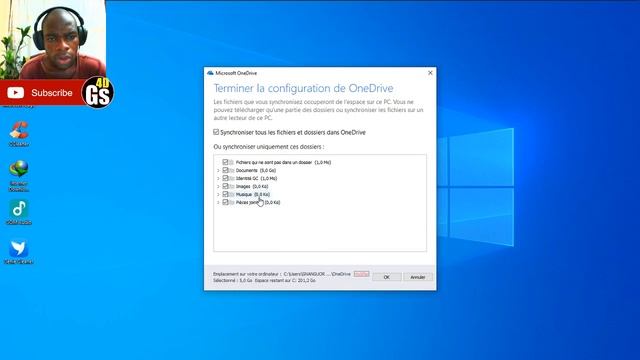Viewport: 640px width, 360px height.
Task: Click the folder icon of Musique row
Action: point(231,194)
